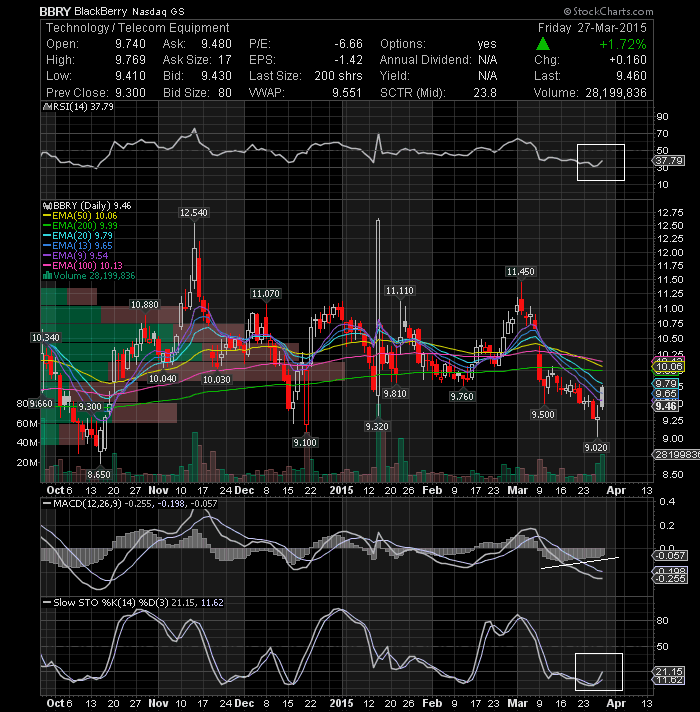Screen dimensions: 700x712
Task: Click the Nasdaq GS exchange label
Action: tap(158, 12)
